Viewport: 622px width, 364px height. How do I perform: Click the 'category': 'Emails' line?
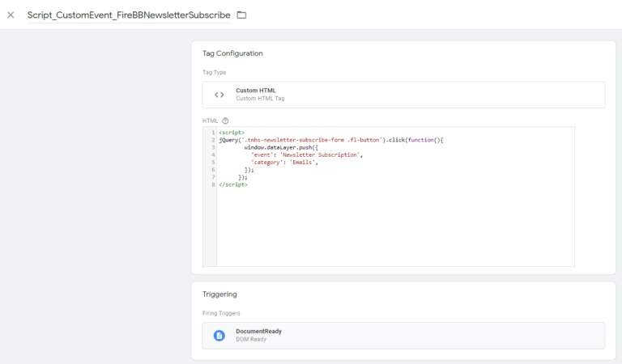tap(284, 163)
